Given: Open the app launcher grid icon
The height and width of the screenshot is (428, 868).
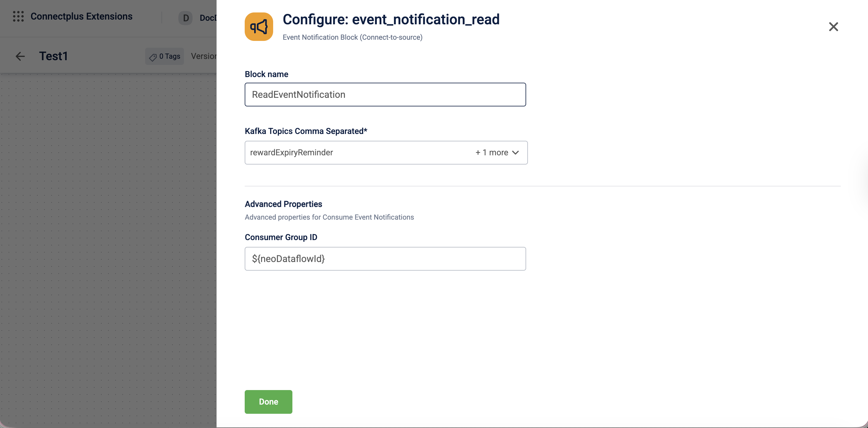Looking at the screenshot, I should coord(18,17).
